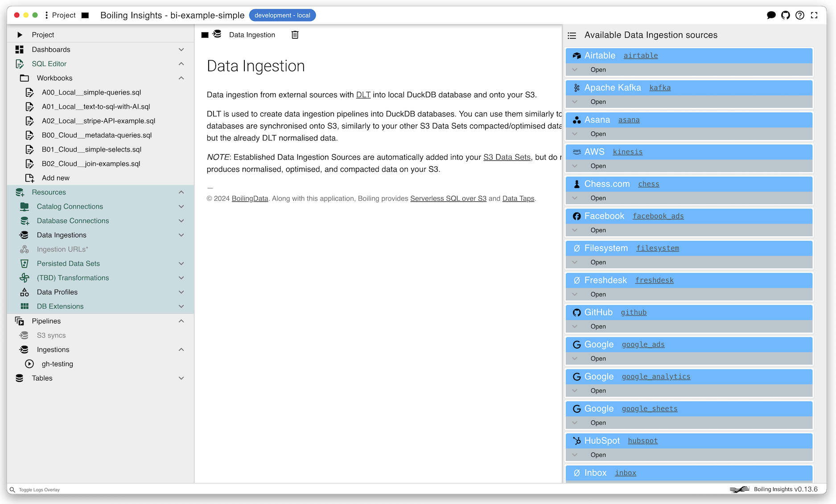Screen dimensions: 836x504
Task: Open the chat bubble icon in title bar
Action: coord(771,15)
